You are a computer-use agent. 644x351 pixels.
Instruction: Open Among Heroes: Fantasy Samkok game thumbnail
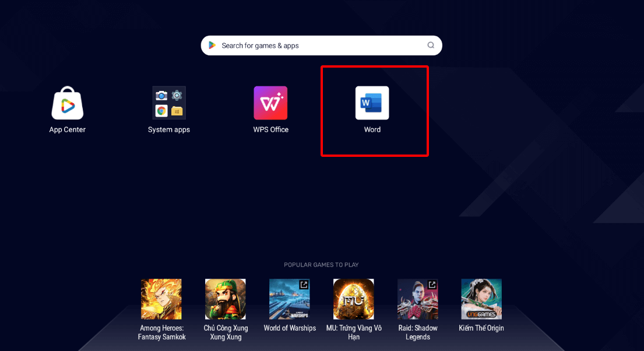161,299
